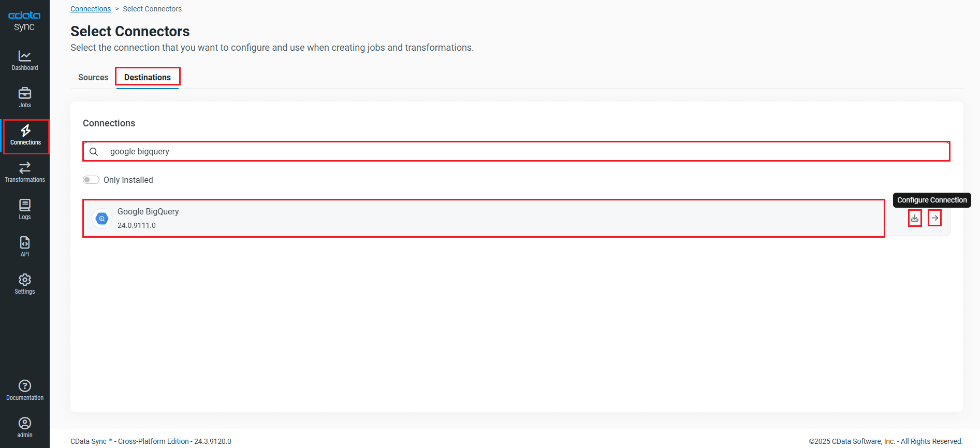Open Documentation help icon
The image size is (980, 448).
pyautogui.click(x=25, y=391)
